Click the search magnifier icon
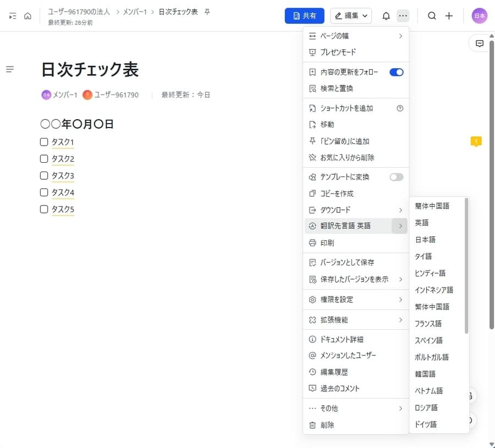Screen dimensions: 495x448 point(432,16)
